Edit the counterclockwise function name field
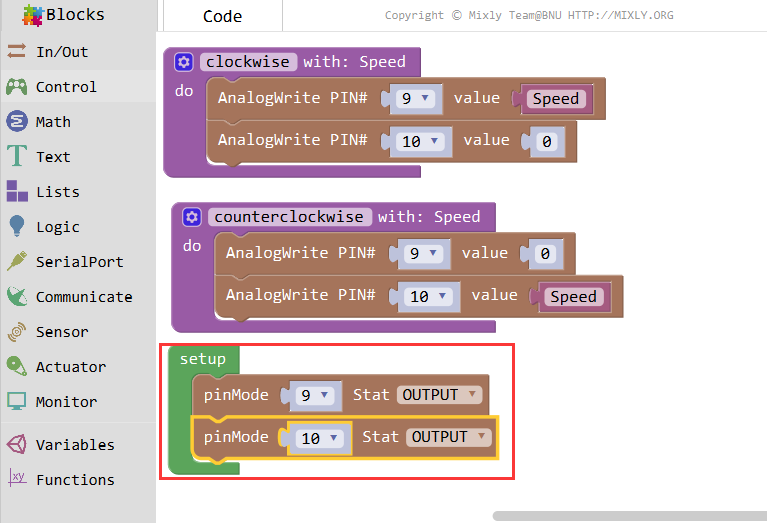The image size is (767, 523). click(x=290, y=217)
